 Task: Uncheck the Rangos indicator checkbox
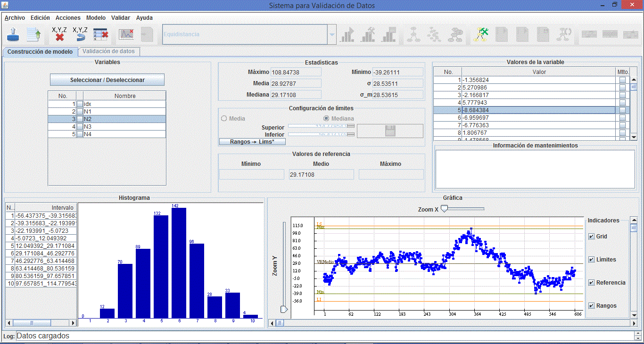pos(592,306)
